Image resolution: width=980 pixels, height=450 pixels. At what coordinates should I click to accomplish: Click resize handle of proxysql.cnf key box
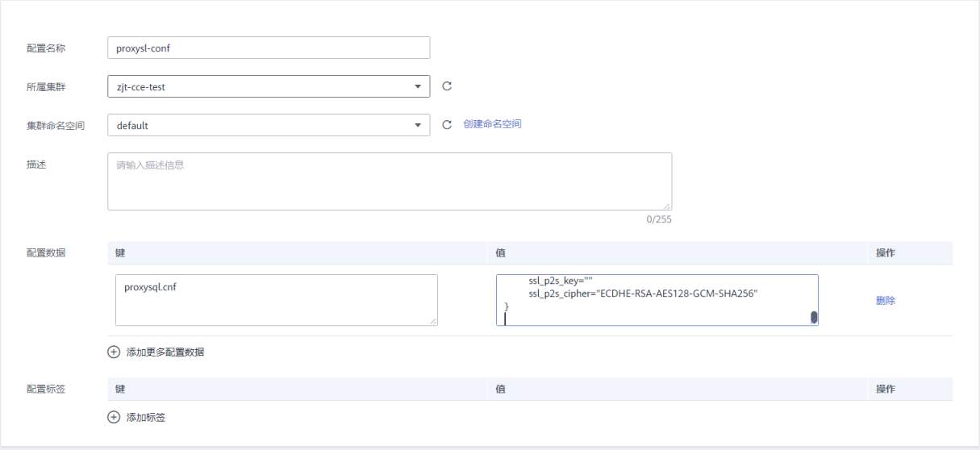[x=433, y=321]
